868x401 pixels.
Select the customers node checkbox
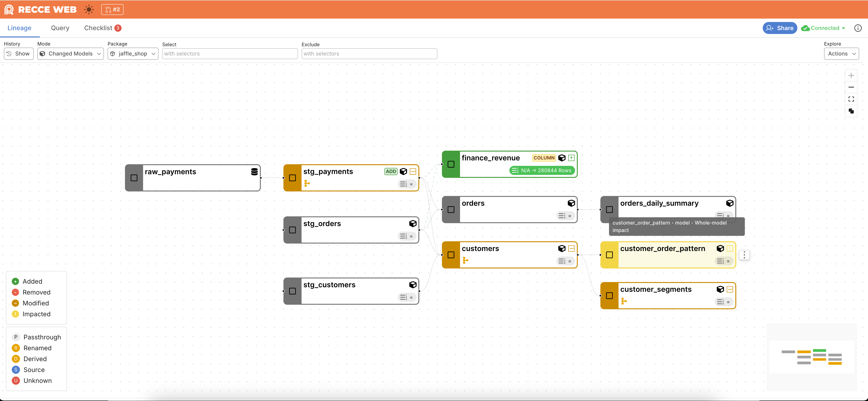(451, 255)
